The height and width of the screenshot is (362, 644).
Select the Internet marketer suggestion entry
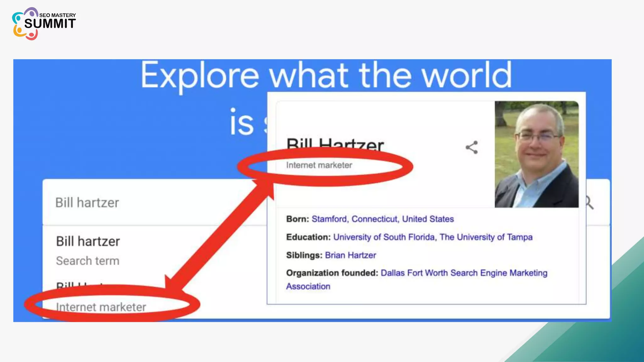101,307
